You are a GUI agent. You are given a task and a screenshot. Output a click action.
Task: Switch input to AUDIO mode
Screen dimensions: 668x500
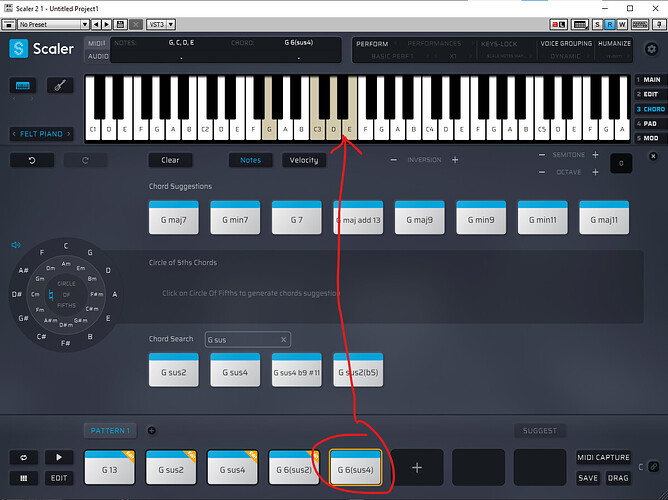click(x=98, y=56)
